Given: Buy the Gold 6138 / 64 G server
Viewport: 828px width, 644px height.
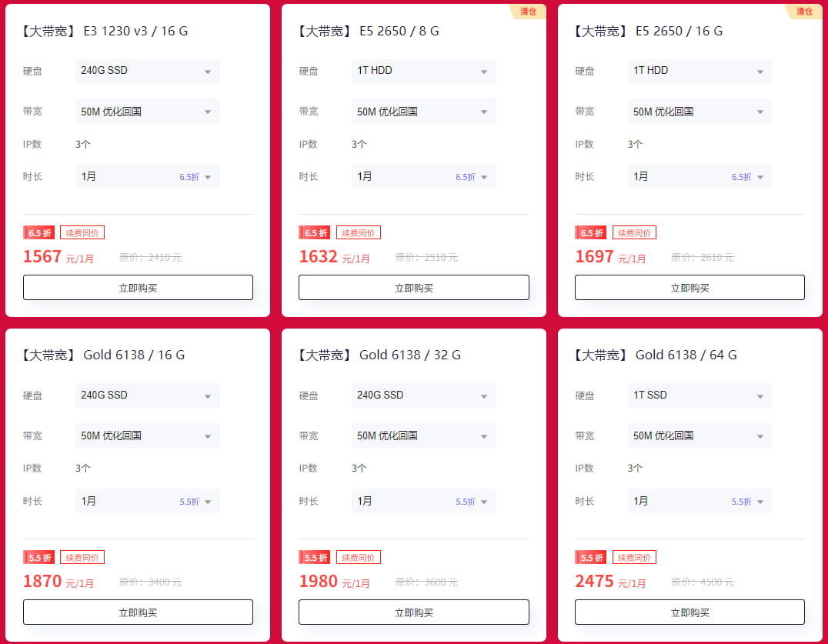Looking at the screenshot, I should (689, 612).
